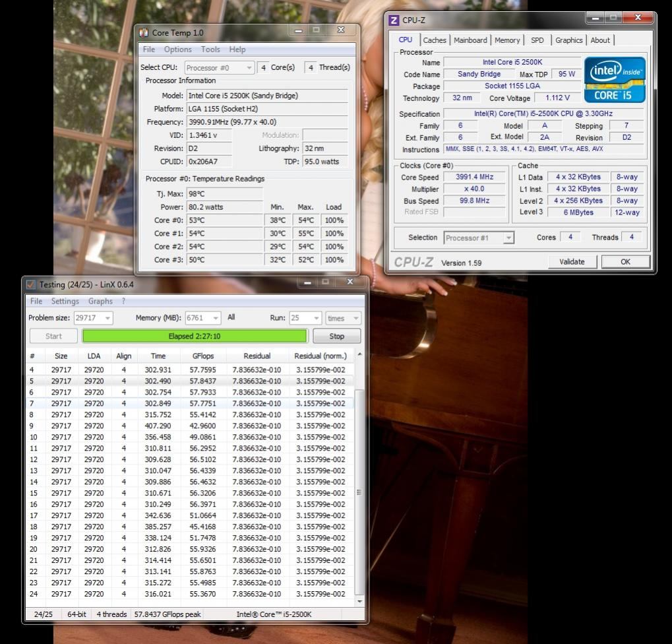Switch to Mainboard tab in CPU-Z
672x644 pixels.
pyautogui.click(x=470, y=40)
